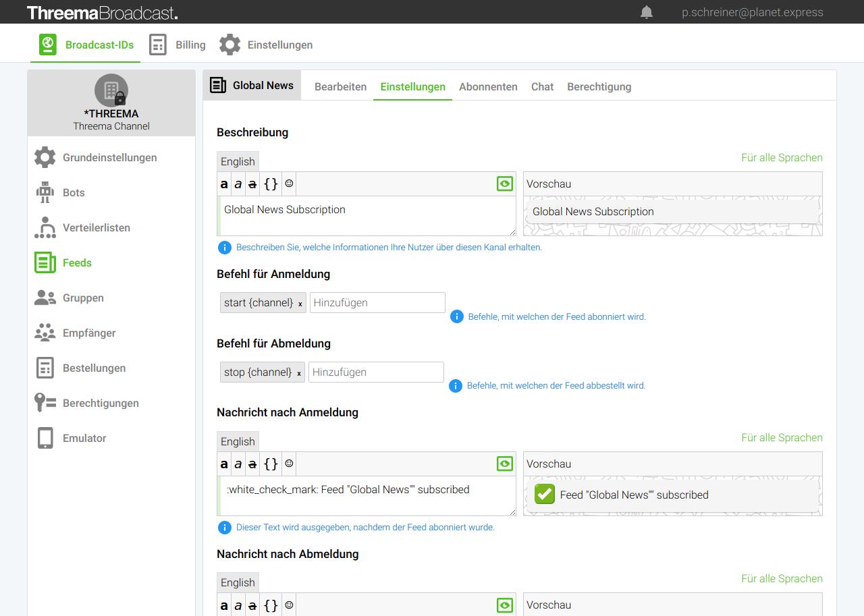Click the Berechtigungen key icon

(x=45, y=403)
